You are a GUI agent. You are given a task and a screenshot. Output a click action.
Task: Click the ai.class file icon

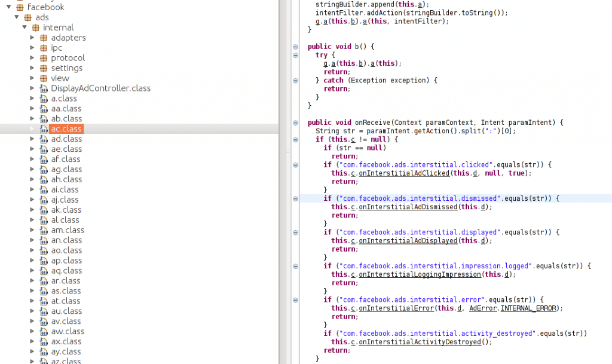click(44, 190)
